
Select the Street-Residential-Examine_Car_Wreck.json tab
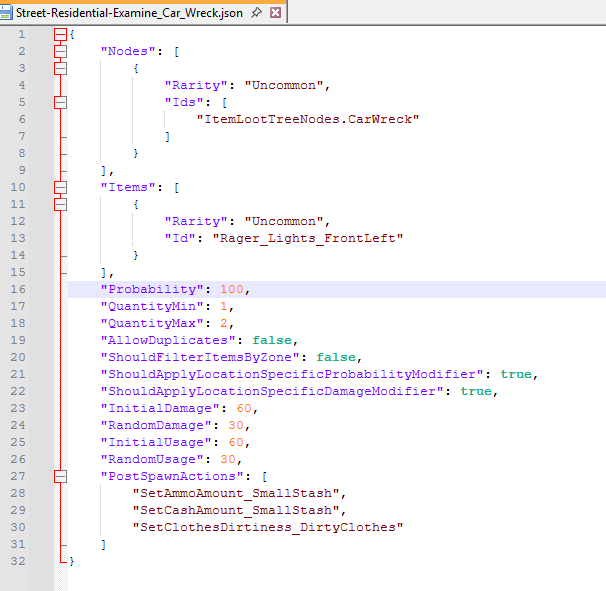coord(130,12)
